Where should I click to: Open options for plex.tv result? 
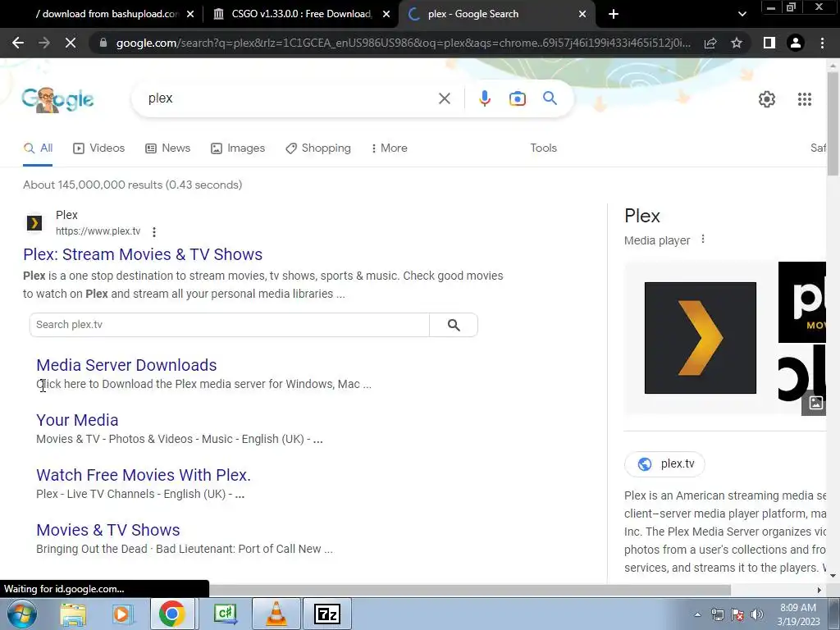point(154,232)
